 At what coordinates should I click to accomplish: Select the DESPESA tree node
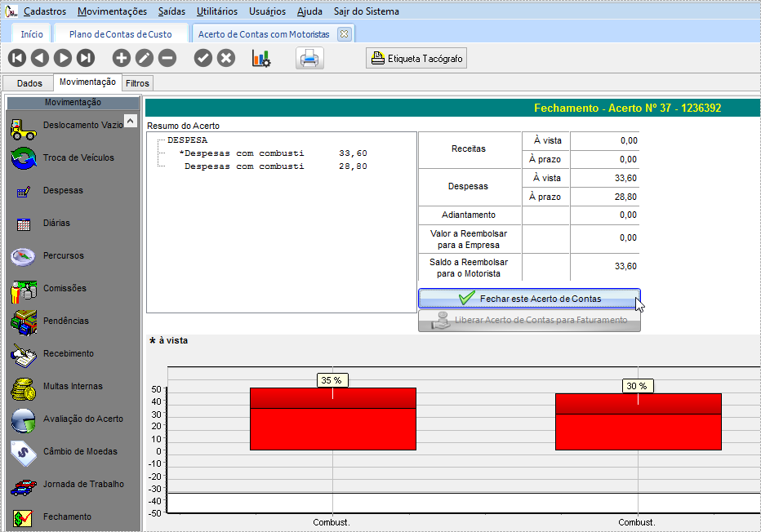click(187, 140)
